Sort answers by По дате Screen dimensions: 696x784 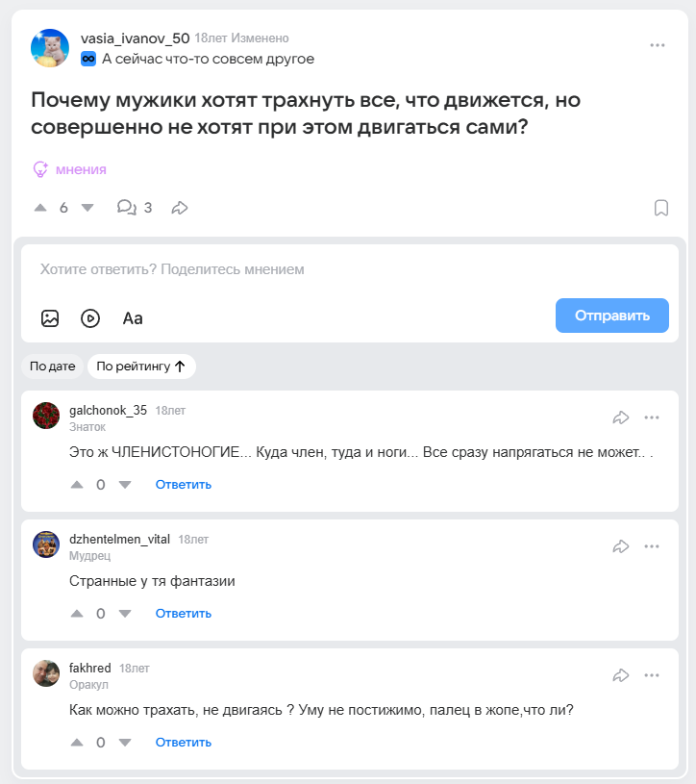point(52,367)
